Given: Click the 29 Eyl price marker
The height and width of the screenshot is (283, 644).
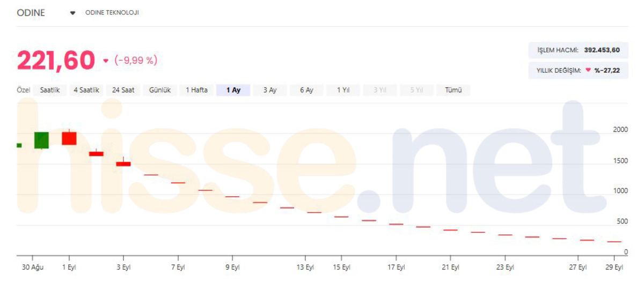Looking at the screenshot, I should tap(614, 242).
